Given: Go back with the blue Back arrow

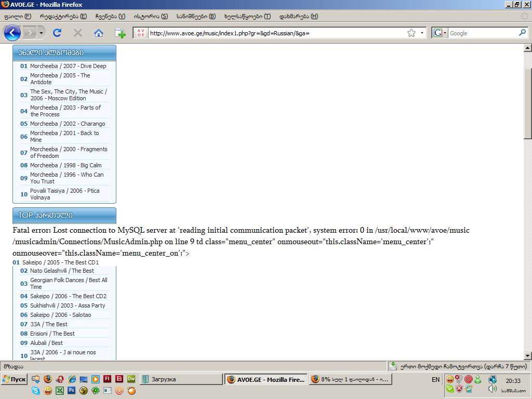Looking at the screenshot, I should coord(12,33).
